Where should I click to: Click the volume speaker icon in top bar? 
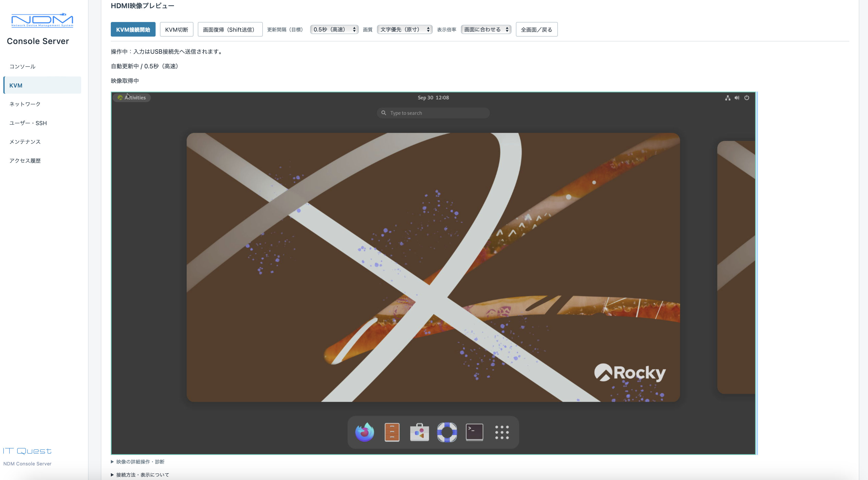point(737,98)
